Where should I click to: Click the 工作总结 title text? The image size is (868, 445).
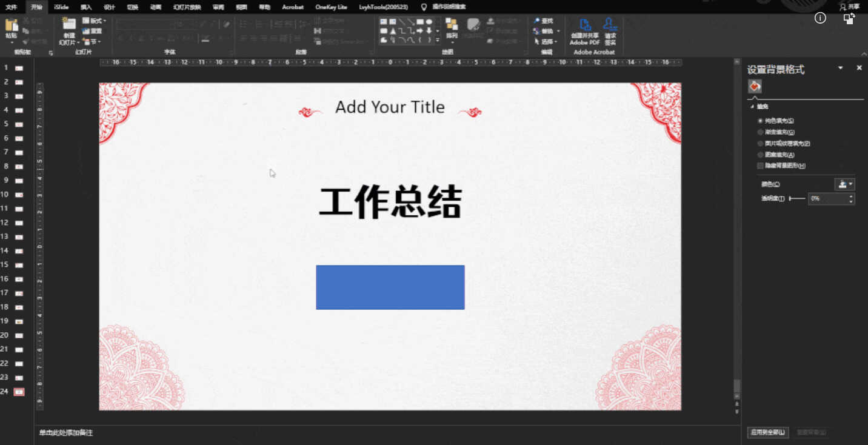point(390,202)
